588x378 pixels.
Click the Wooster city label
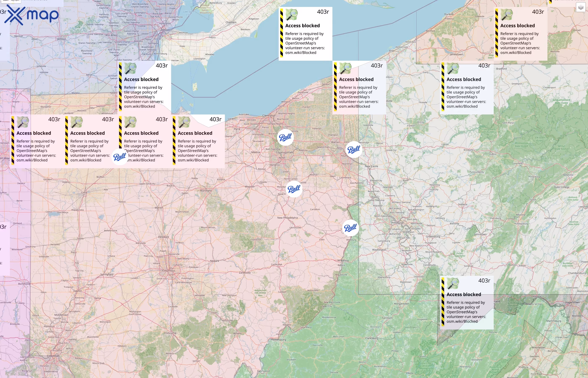pyautogui.click(x=249, y=187)
